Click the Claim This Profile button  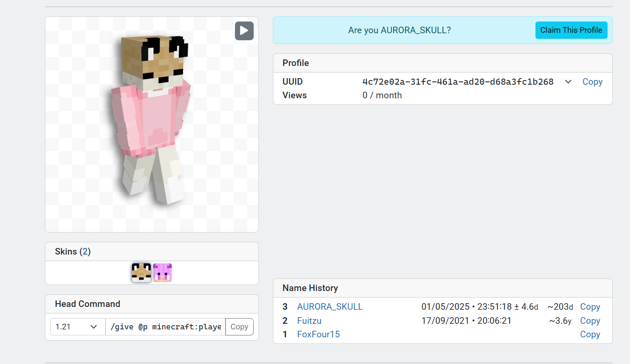click(571, 30)
